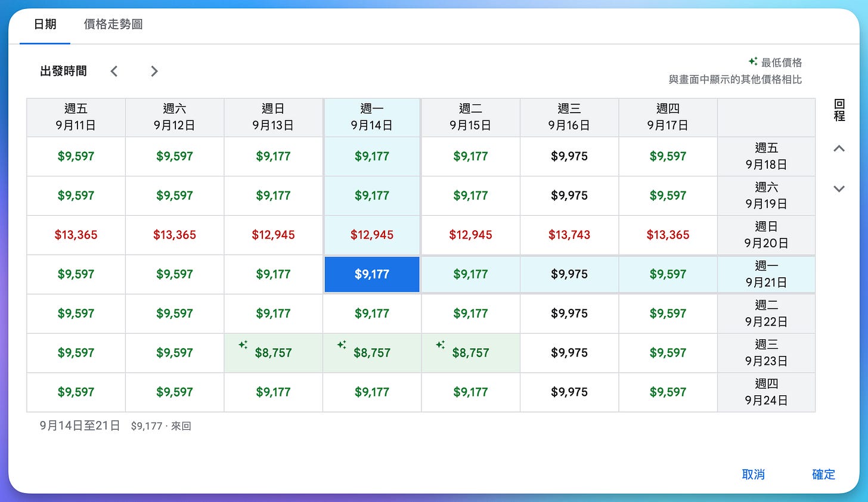Click the 取消 button

(754, 475)
